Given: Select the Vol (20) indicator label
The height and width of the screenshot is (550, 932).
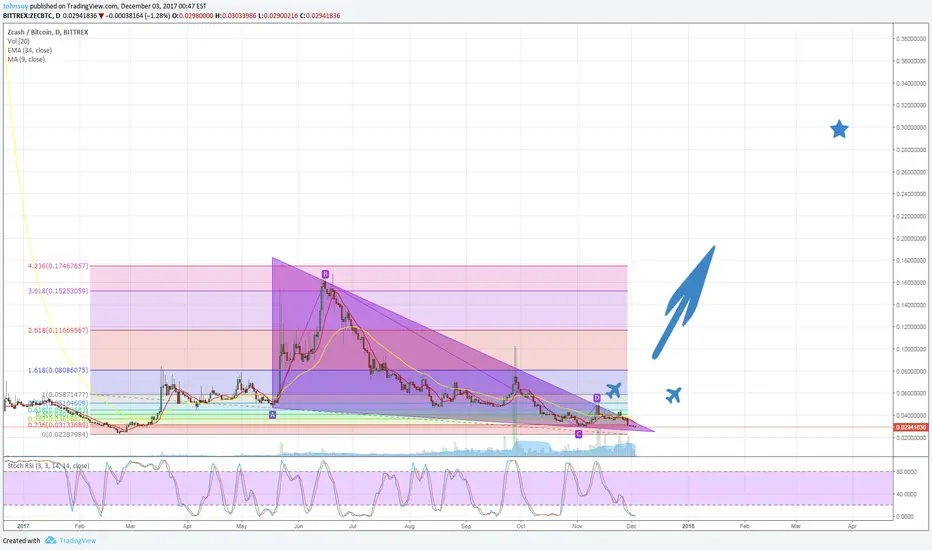Looking at the screenshot, I should (x=18, y=41).
